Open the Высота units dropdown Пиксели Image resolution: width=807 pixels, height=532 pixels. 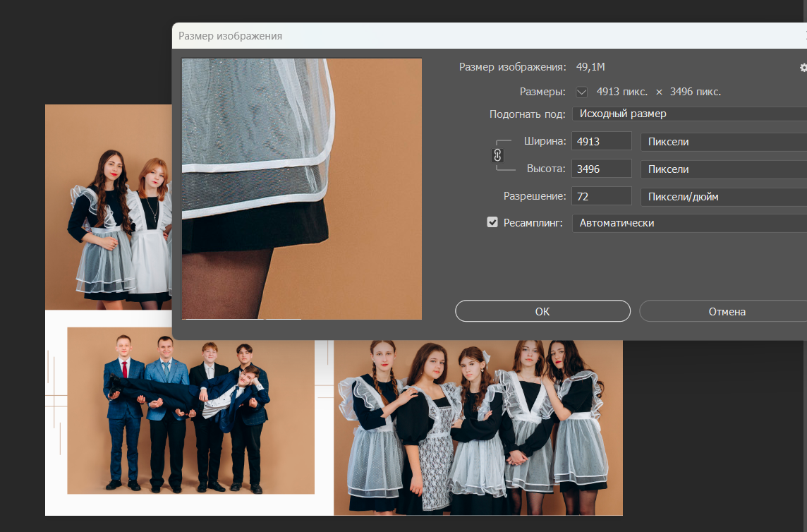(724, 169)
